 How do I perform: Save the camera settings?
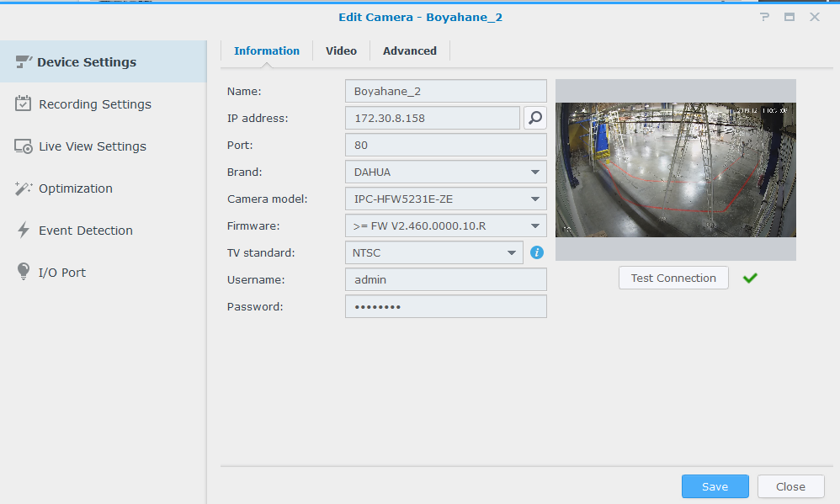[715, 486]
